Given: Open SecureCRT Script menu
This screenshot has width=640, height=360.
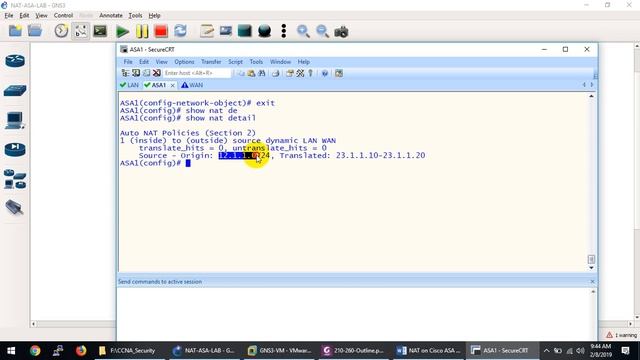Looking at the screenshot, I should click(x=235, y=62).
